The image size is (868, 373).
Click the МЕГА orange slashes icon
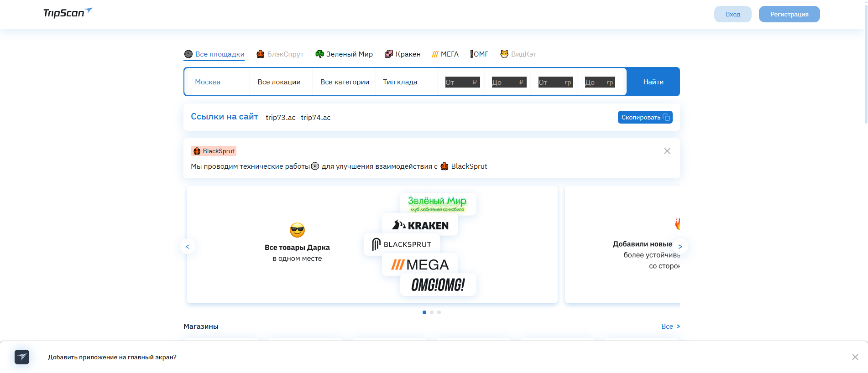pos(435,54)
